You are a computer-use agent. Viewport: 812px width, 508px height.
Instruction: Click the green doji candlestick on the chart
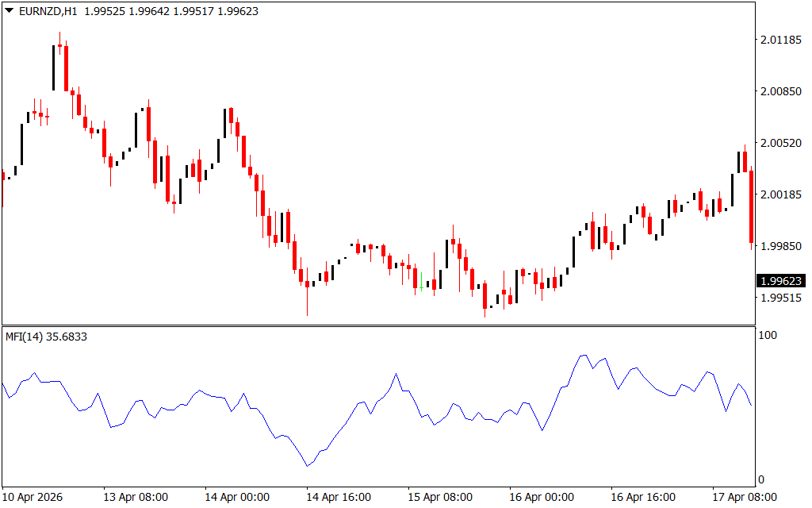pyautogui.click(x=422, y=282)
